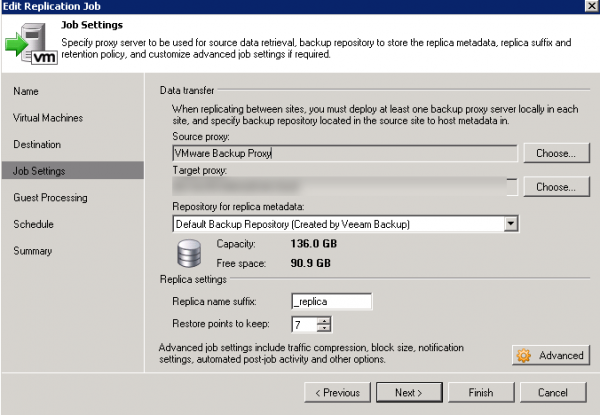The width and height of the screenshot is (600, 415).
Task: Close the Edit Replication Job dialog
Action: (x=587, y=6)
